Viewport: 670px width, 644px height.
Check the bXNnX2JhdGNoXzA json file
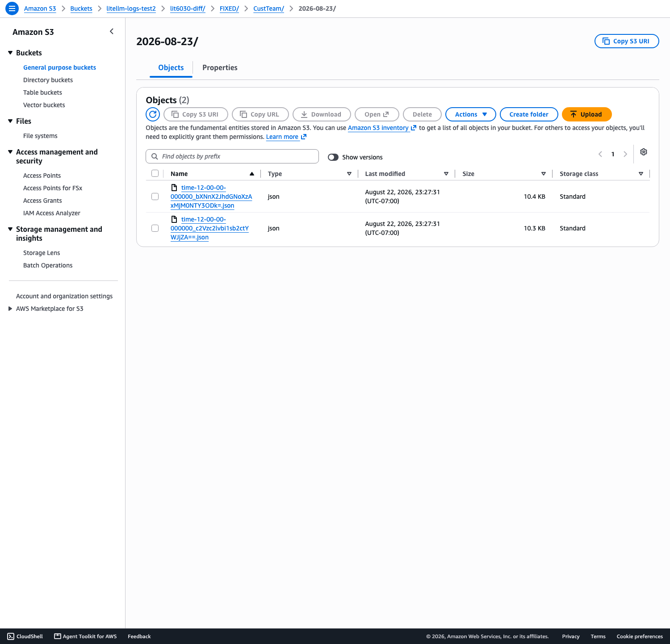click(x=155, y=197)
